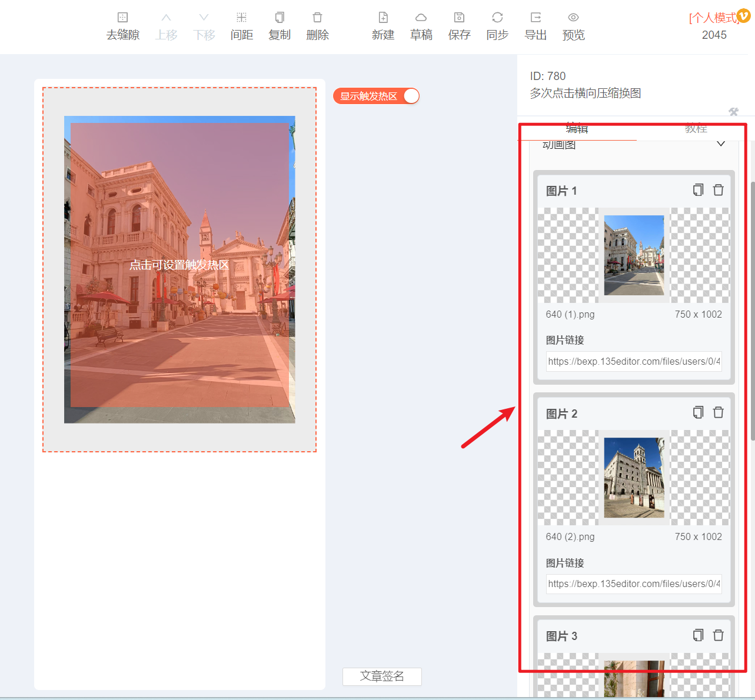Image resolution: width=755 pixels, height=700 pixels.
Task: Save the article with 保存
Action: pos(459,26)
